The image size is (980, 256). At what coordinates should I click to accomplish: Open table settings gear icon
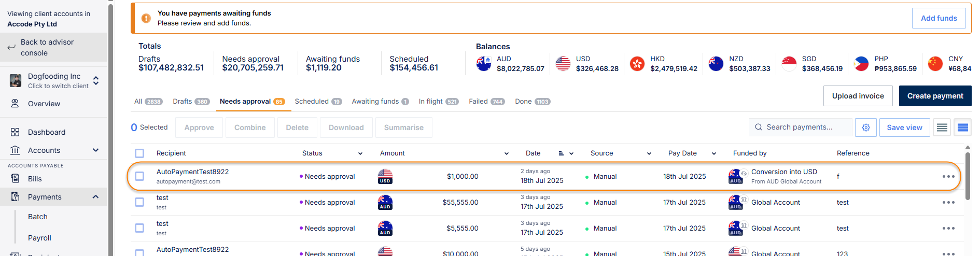[x=866, y=127]
